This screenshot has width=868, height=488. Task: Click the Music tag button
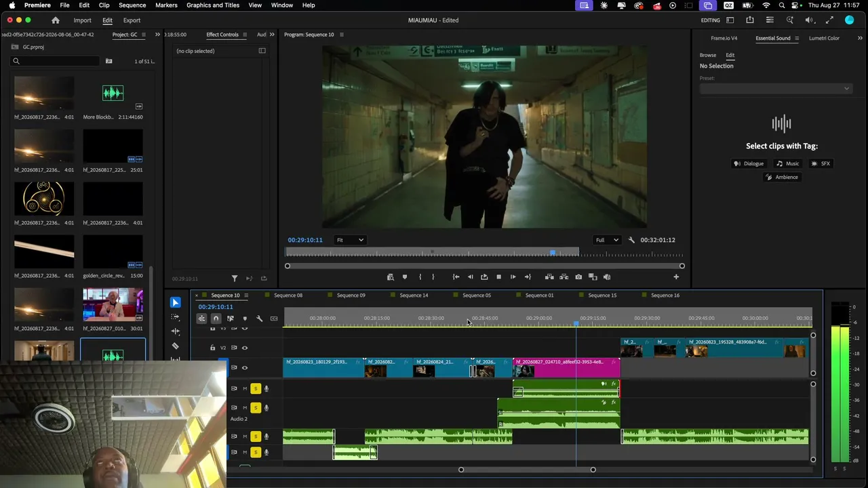[x=787, y=163]
